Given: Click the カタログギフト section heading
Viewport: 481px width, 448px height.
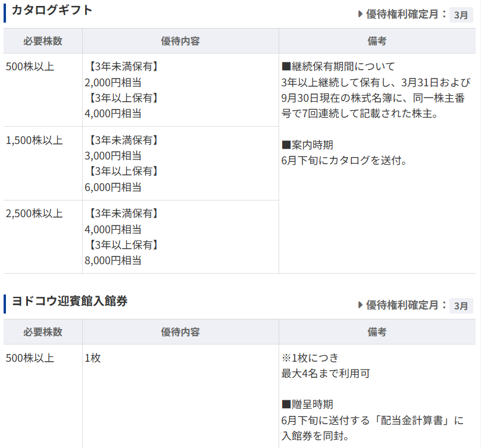Looking at the screenshot, I should pos(52,11).
